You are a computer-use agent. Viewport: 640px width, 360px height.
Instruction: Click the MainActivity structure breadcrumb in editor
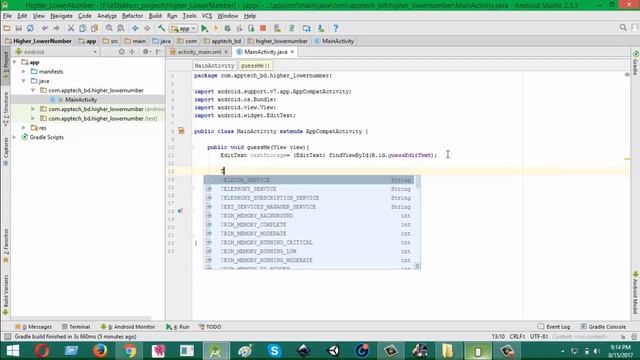click(214, 65)
